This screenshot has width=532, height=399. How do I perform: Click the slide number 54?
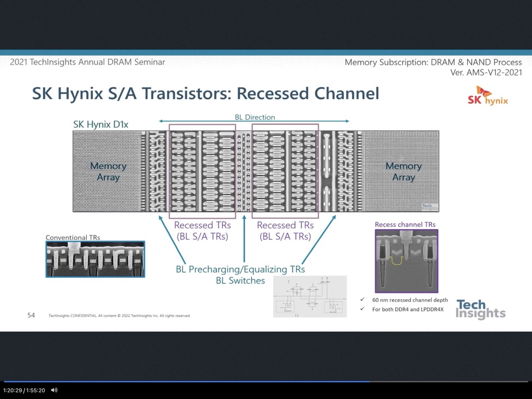pyautogui.click(x=31, y=315)
